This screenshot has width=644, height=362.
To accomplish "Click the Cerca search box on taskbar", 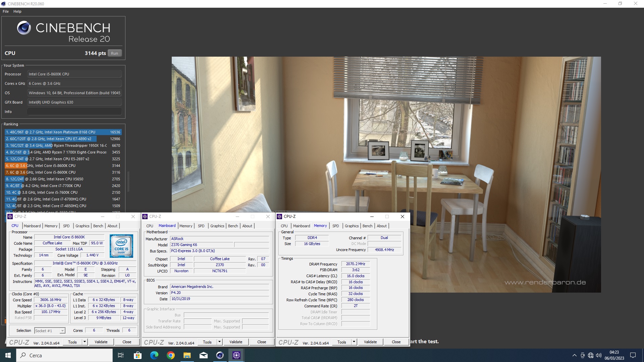I will (64, 355).
